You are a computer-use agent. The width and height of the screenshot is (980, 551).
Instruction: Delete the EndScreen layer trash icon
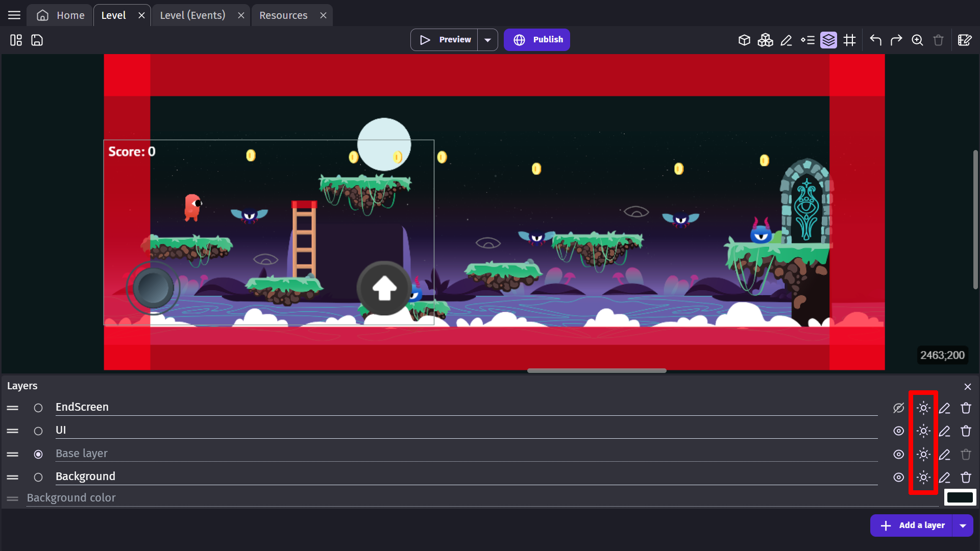(x=966, y=408)
